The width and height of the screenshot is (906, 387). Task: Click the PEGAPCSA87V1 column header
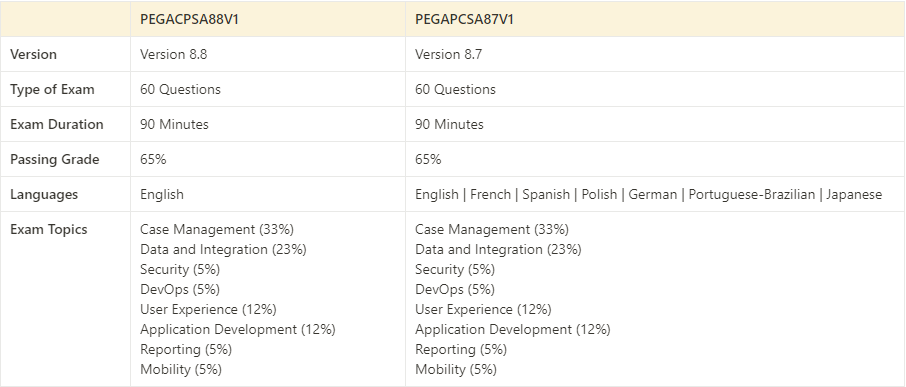[465, 19]
